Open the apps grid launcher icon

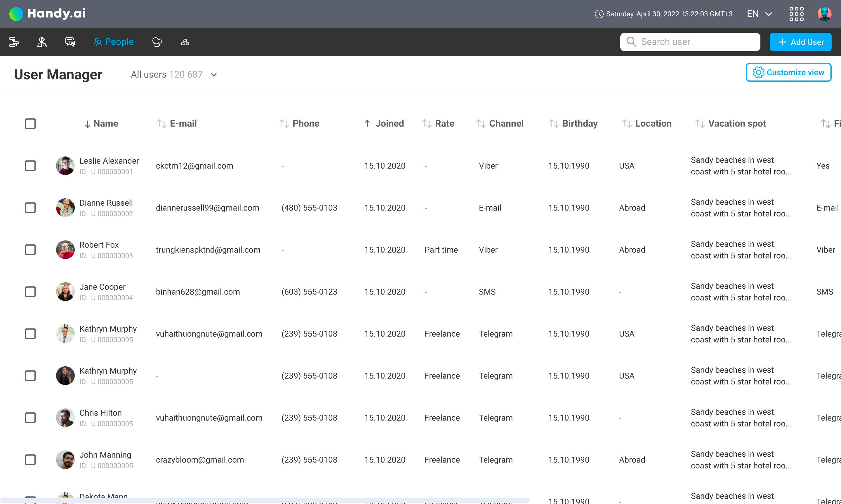(x=796, y=14)
